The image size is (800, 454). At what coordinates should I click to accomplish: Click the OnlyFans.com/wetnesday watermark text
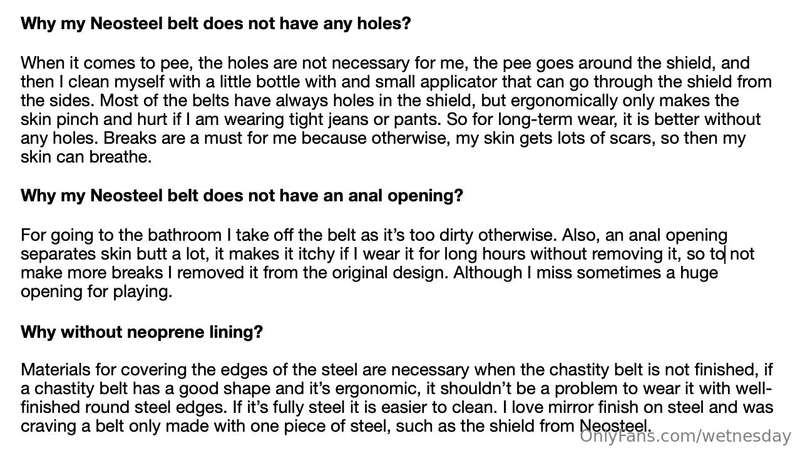tap(686, 437)
